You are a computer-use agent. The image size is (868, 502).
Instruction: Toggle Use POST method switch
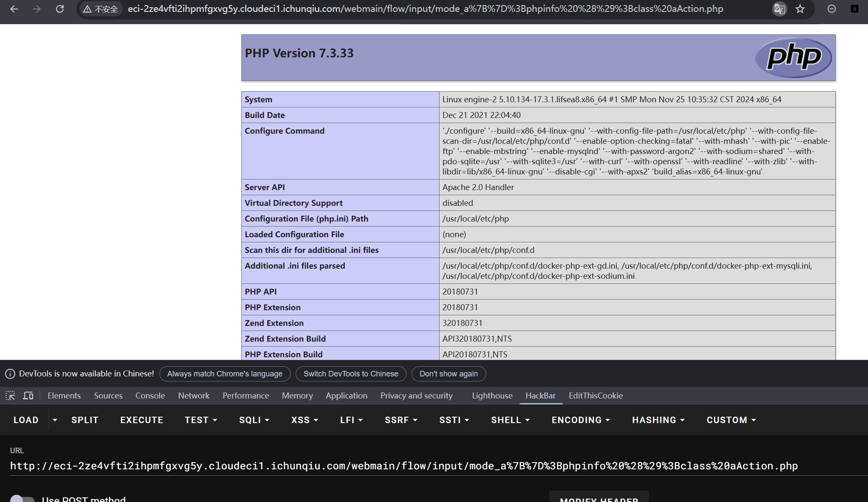pyautogui.click(x=22, y=499)
